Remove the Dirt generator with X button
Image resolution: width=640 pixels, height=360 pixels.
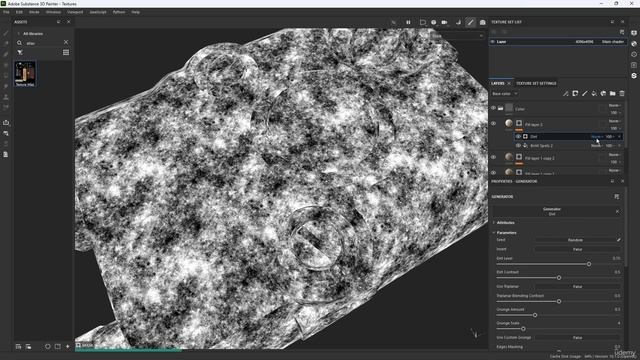[x=617, y=211]
